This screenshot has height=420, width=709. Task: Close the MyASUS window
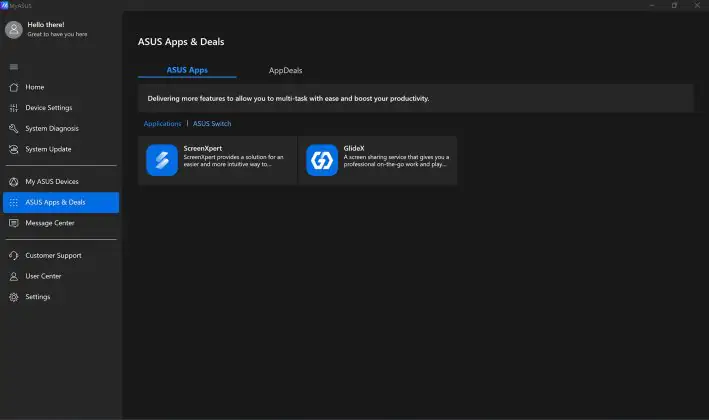point(697,5)
